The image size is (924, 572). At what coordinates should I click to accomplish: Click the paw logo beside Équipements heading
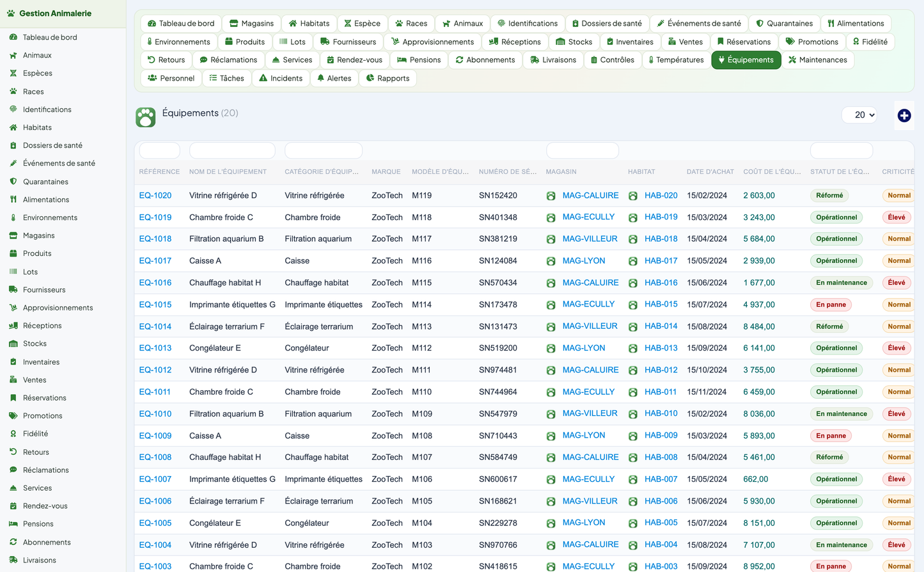point(146,117)
